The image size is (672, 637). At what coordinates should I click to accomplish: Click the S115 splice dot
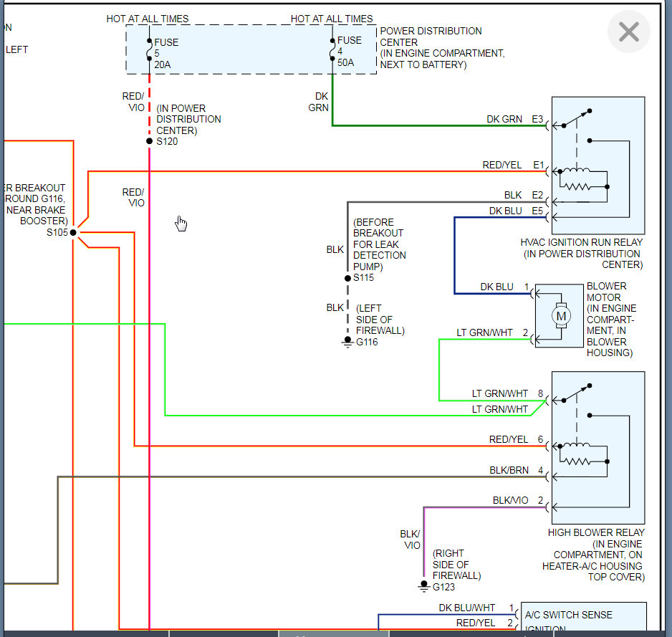[347, 278]
